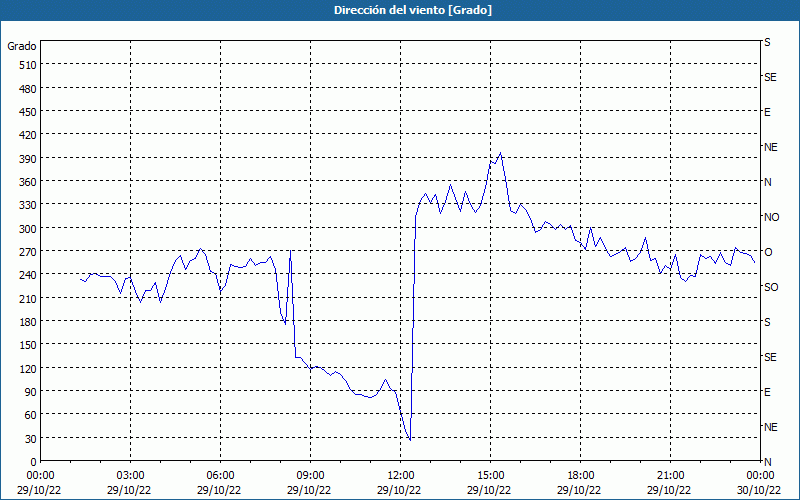
Task: Click the 30/10/22 date label
Action: (761, 490)
